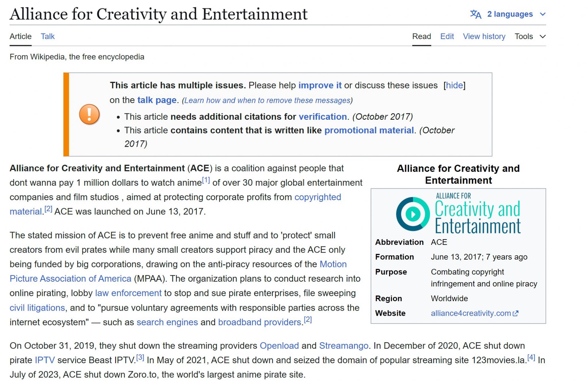Select the Article tab
The image size is (588, 381).
(x=20, y=36)
